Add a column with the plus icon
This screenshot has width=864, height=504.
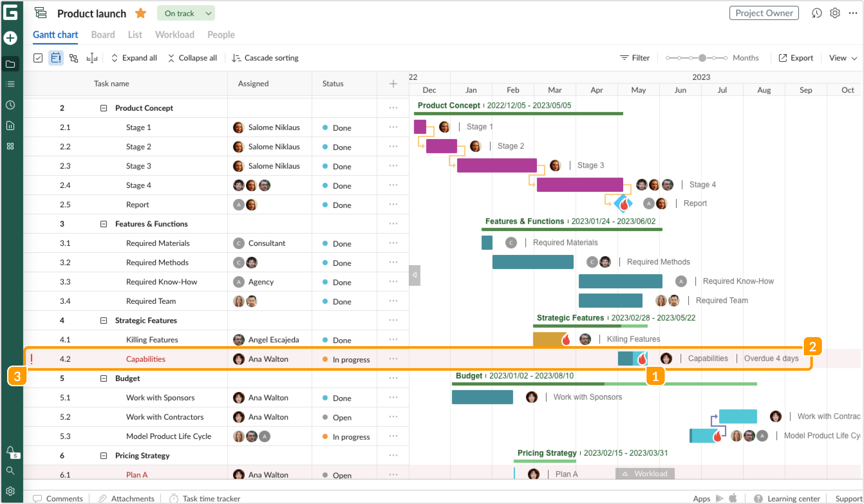[x=393, y=84]
